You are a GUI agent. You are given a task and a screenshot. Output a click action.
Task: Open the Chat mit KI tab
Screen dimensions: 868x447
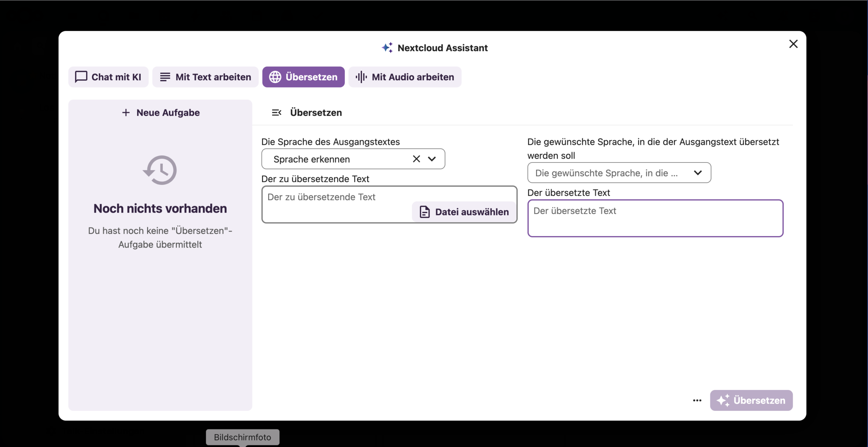pyautogui.click(x=108, y=77)
